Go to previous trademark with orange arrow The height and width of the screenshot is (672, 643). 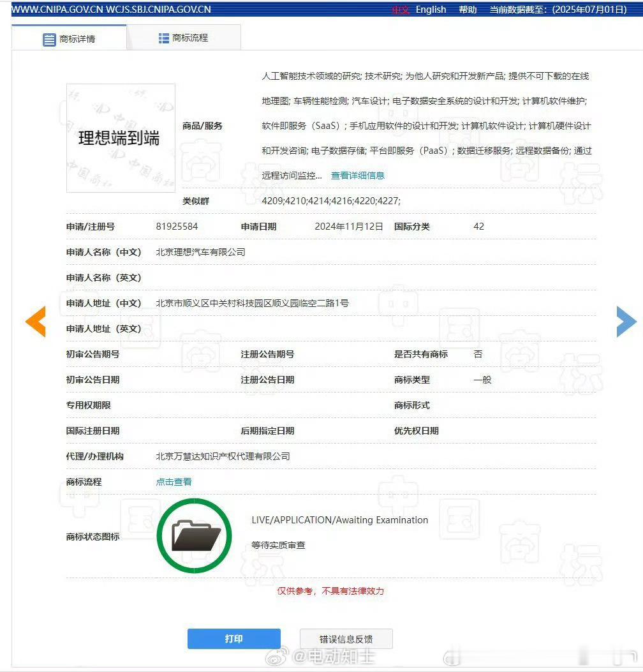click(x=36, y=322)
